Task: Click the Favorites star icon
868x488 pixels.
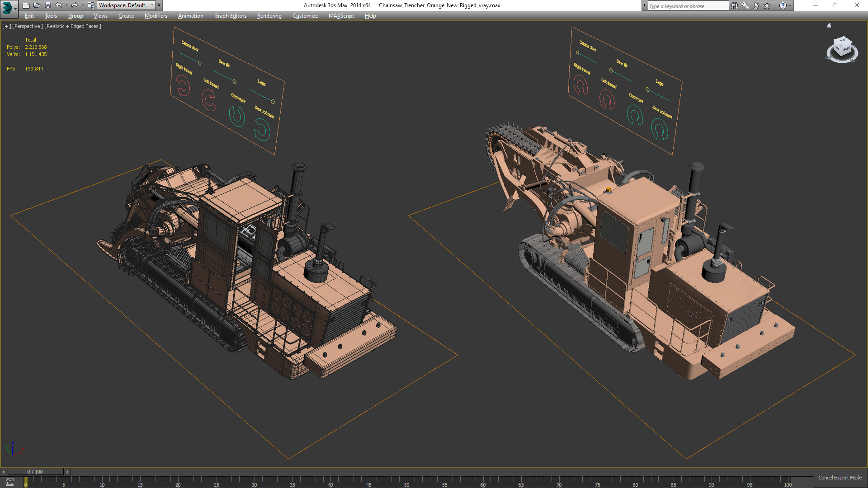Action: pos(767,5)
